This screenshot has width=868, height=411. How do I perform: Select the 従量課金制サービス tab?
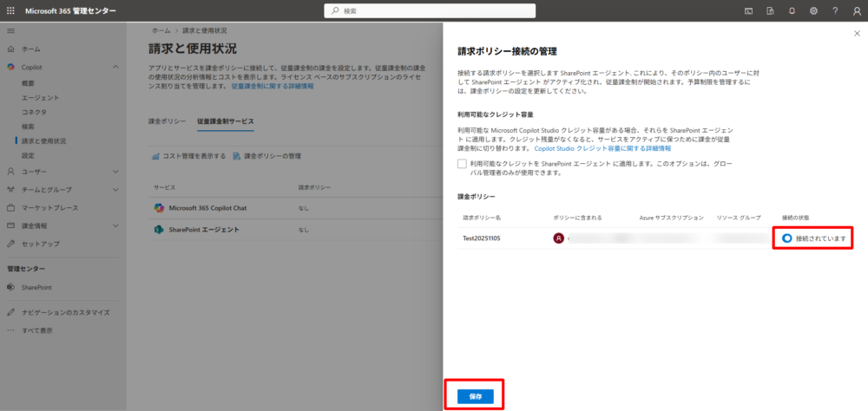pos(226,121)
